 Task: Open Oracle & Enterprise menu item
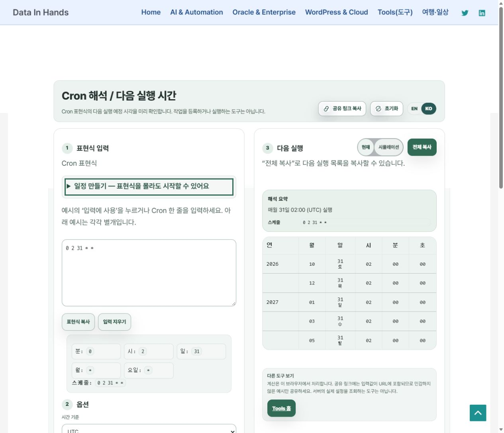264,12
